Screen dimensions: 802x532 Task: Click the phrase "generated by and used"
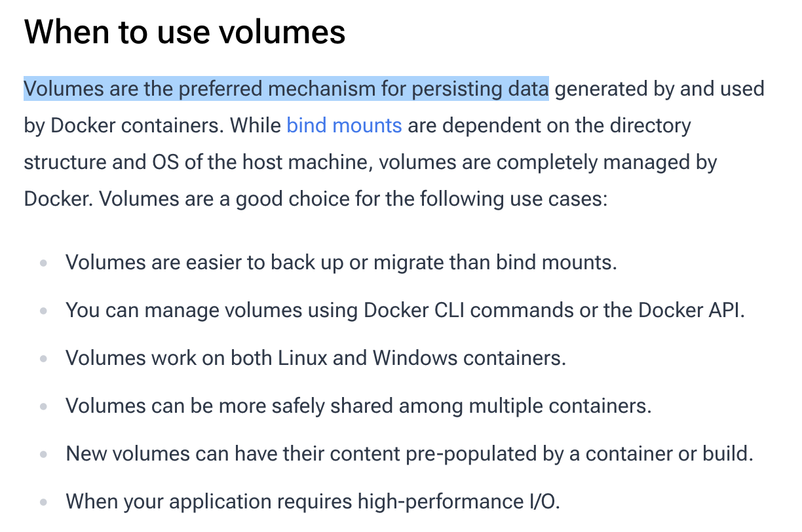point(660,88)
